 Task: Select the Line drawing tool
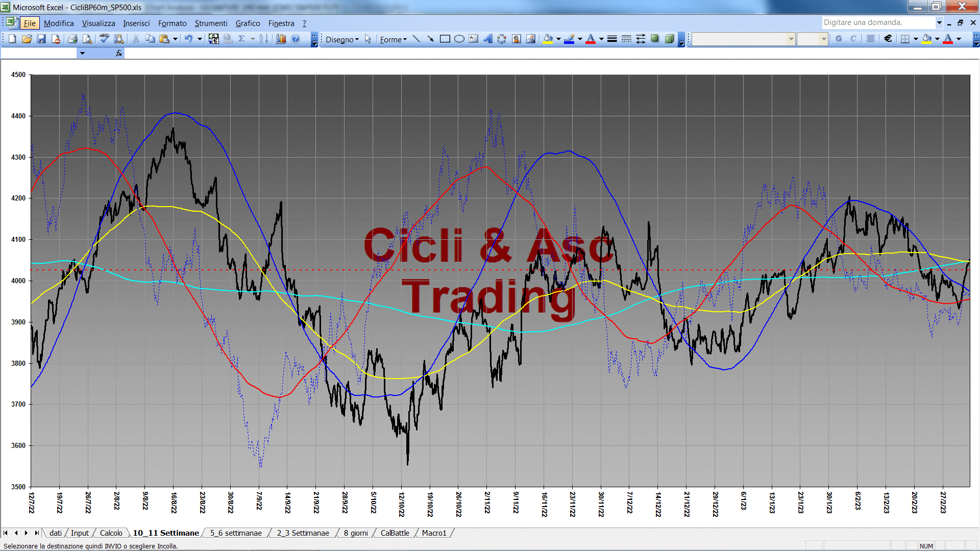(416, 39)
